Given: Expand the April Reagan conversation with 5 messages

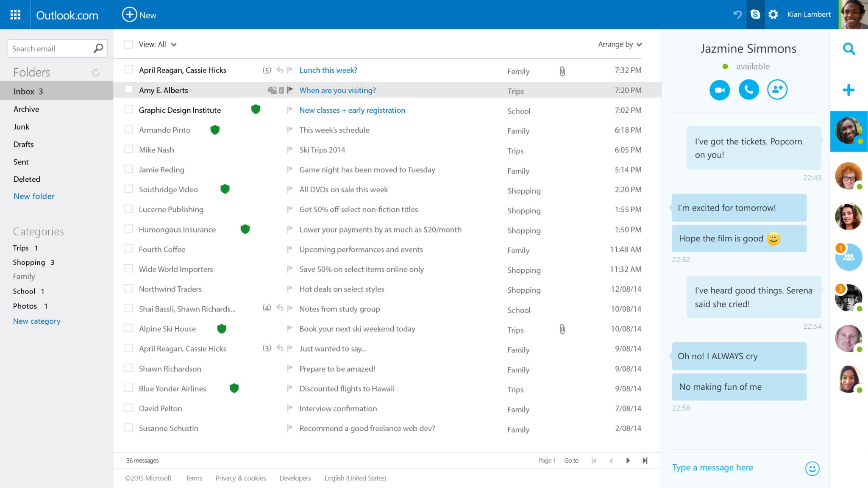Looking at the screenshot, I should point(267,70).
